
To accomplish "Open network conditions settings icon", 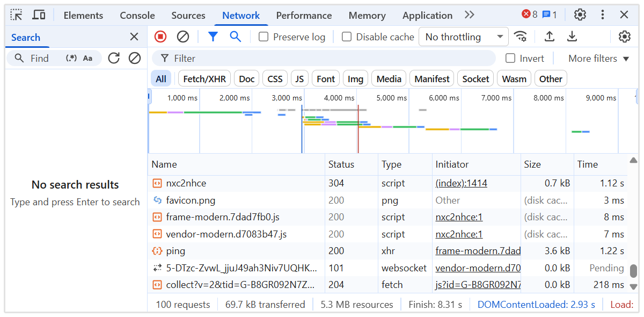I will (x=521, y=37).
